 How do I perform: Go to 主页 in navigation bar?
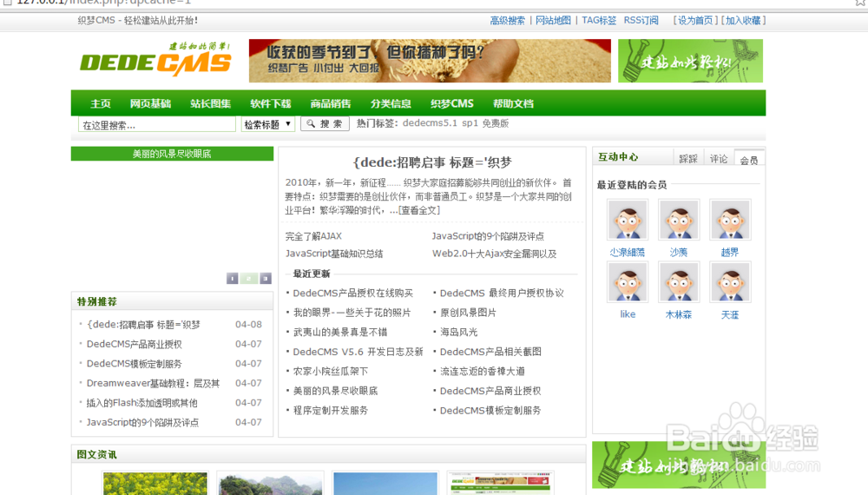click(101, 103)
